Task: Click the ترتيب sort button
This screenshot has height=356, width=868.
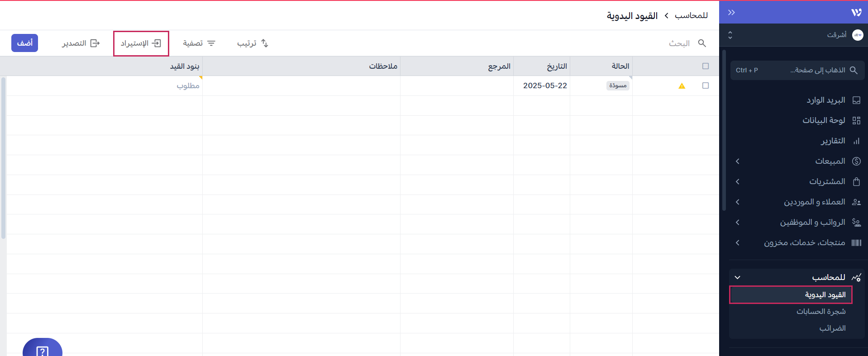Action: (x=253, y=43)
